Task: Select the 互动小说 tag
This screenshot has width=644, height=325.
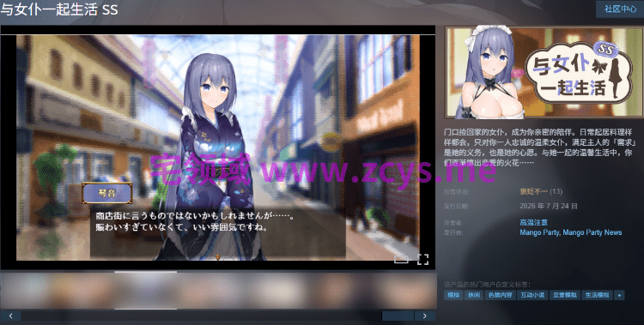Action: click(532, 295)
